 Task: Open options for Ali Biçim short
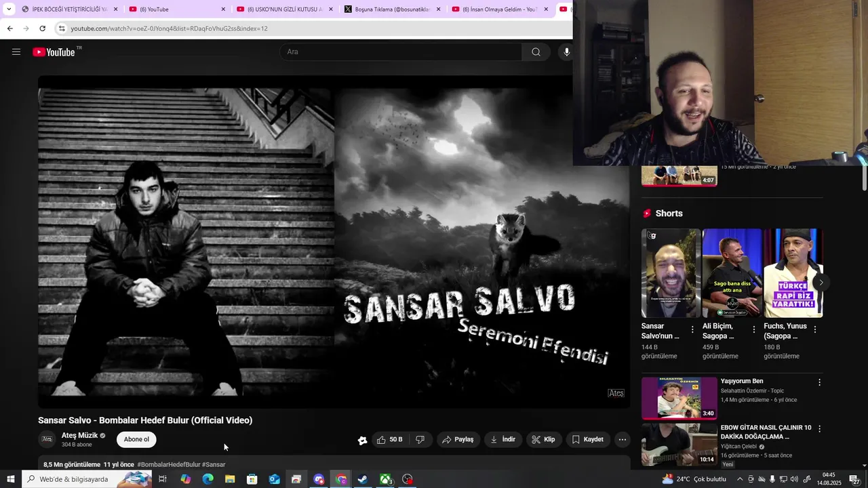[x=753, y=329]
